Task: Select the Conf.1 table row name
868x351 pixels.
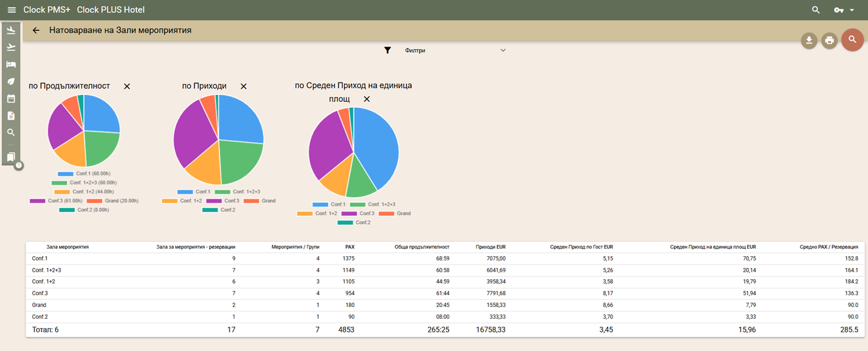Action: [40, 259]
